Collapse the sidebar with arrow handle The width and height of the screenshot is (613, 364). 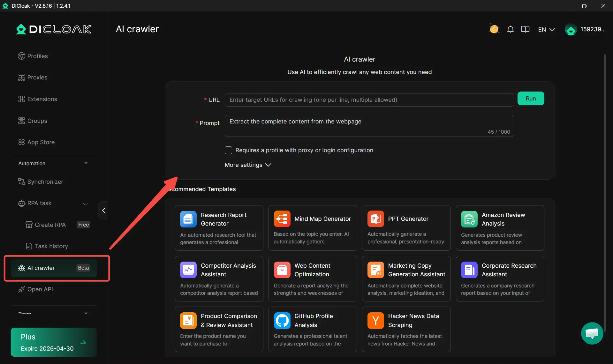[x=103, y=211]
